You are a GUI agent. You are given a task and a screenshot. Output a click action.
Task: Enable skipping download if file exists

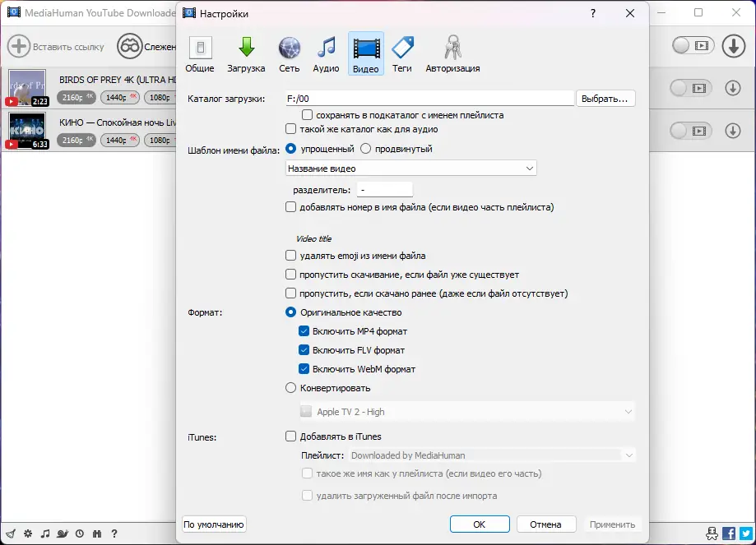click(x=290, y=275)
